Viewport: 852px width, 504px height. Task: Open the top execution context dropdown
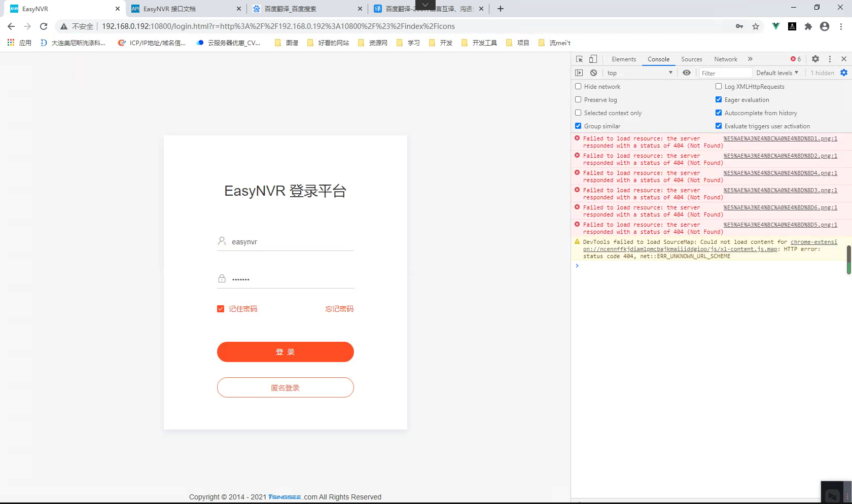[x=640, y=73]
